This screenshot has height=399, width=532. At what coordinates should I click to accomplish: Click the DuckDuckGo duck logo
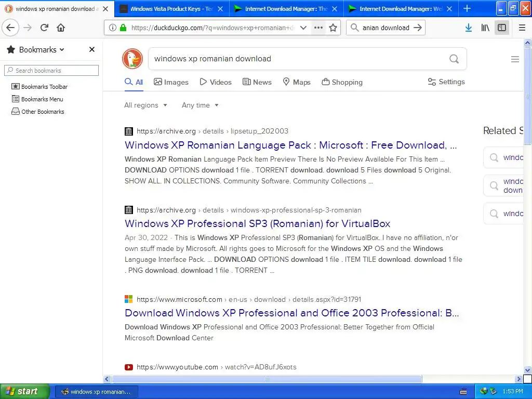(x=132, y=59)
